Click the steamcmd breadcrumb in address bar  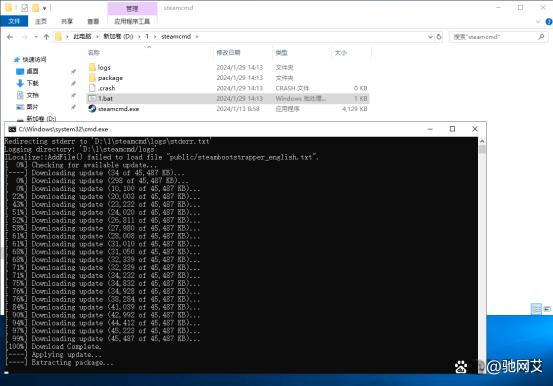(x=176, y=36)
